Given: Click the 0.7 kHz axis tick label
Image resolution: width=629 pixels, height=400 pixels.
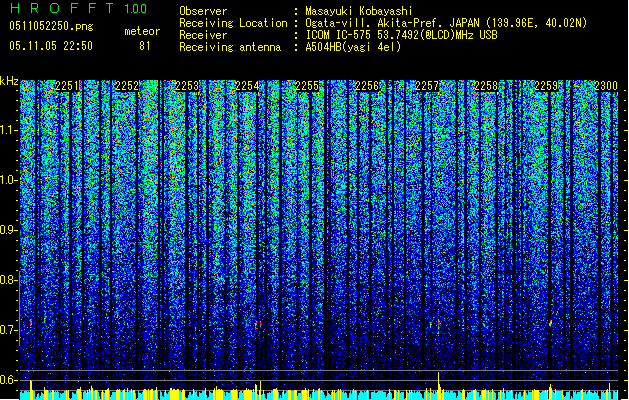Looking at the screenshot, I should [x=8, y=330].
